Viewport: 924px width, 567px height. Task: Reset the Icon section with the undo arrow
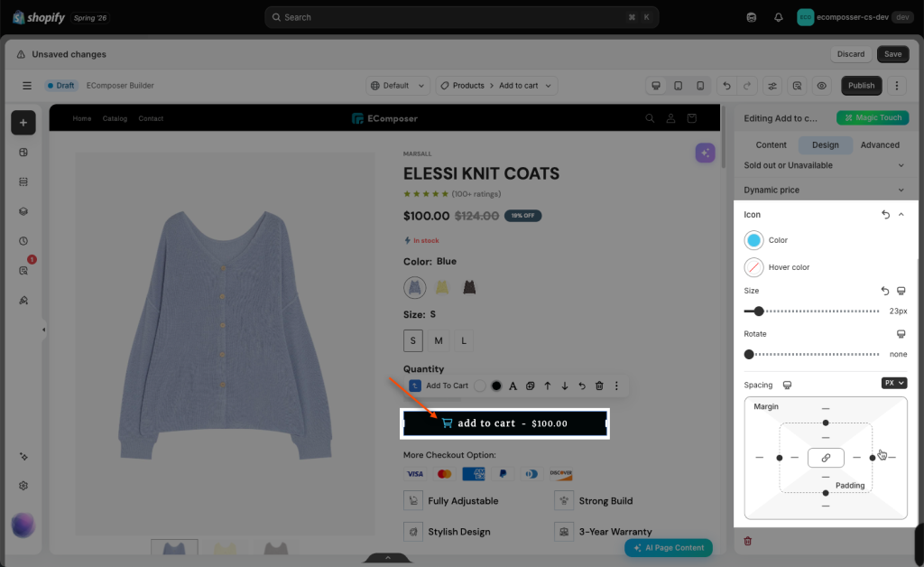885,215
